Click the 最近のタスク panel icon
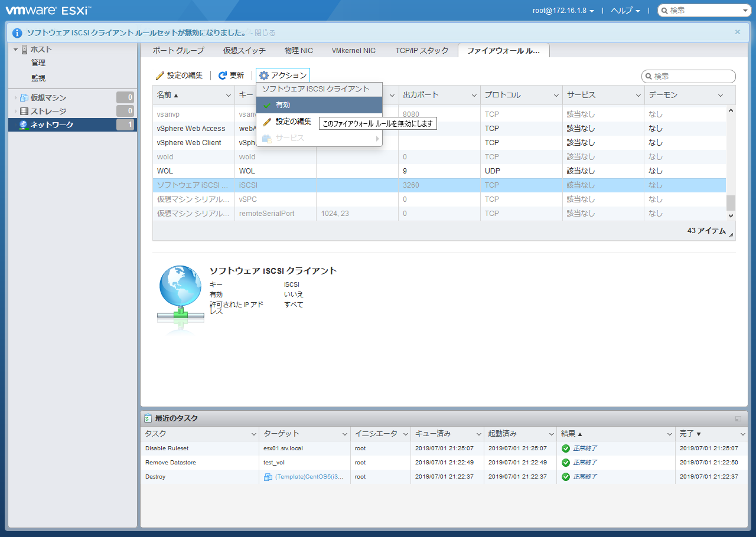Viewport: 756px width, 537px height. [148, 418]
